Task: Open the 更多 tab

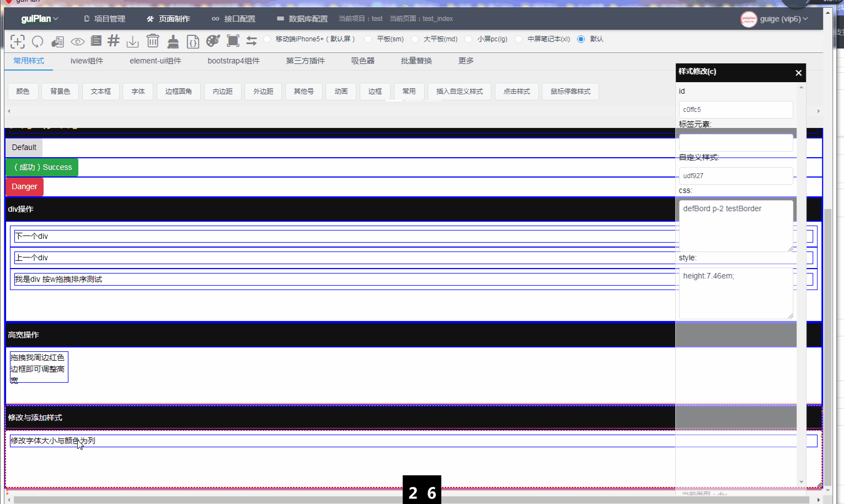Action: 466,61
